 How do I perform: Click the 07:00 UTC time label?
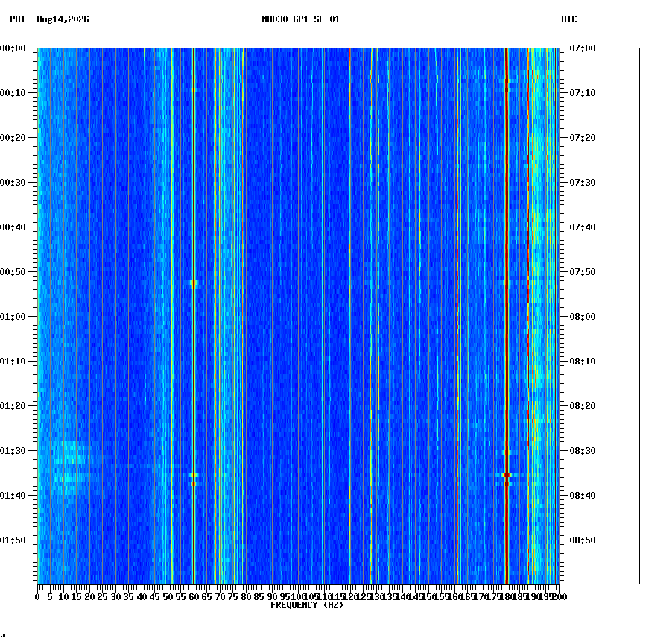pyautogui.click(x=583, y=48)
